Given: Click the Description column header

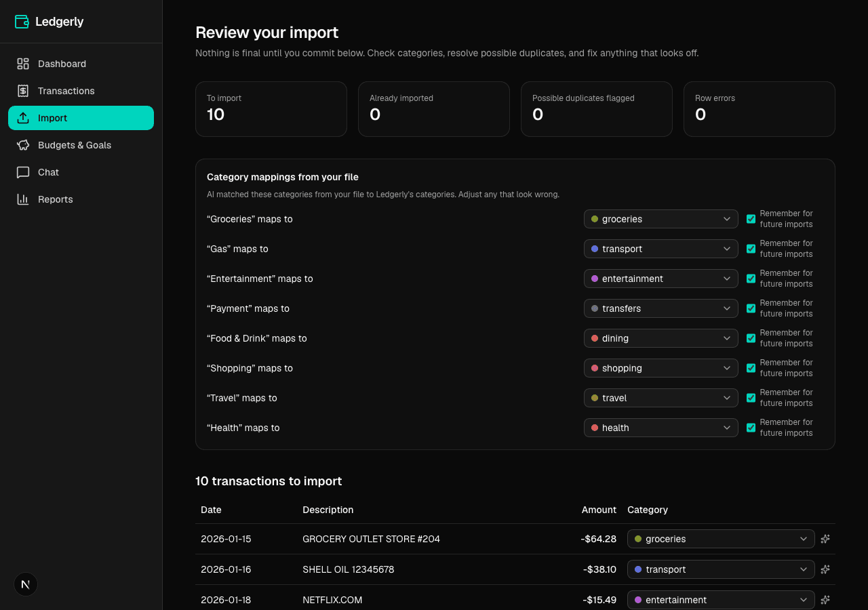Looking at the screenshot, I should click(328, 510).
